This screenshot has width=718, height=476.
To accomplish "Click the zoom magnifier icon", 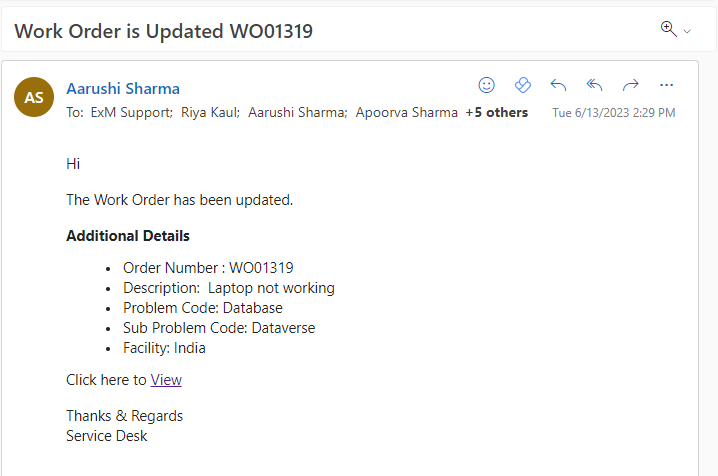I will click(x=669, y=29).
